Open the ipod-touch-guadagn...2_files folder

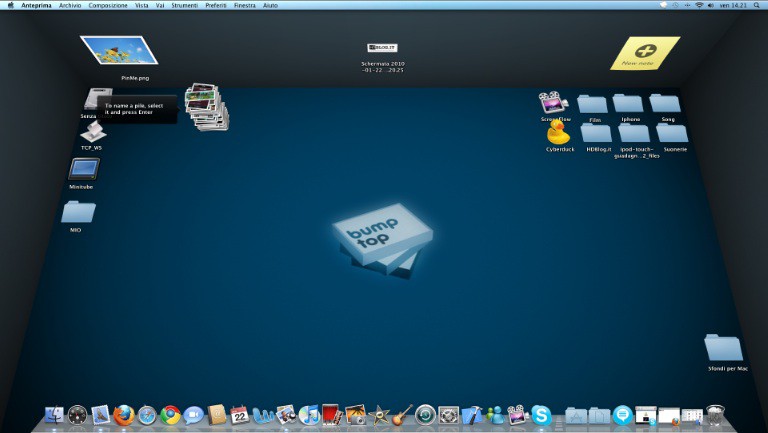tap(634, 133)
